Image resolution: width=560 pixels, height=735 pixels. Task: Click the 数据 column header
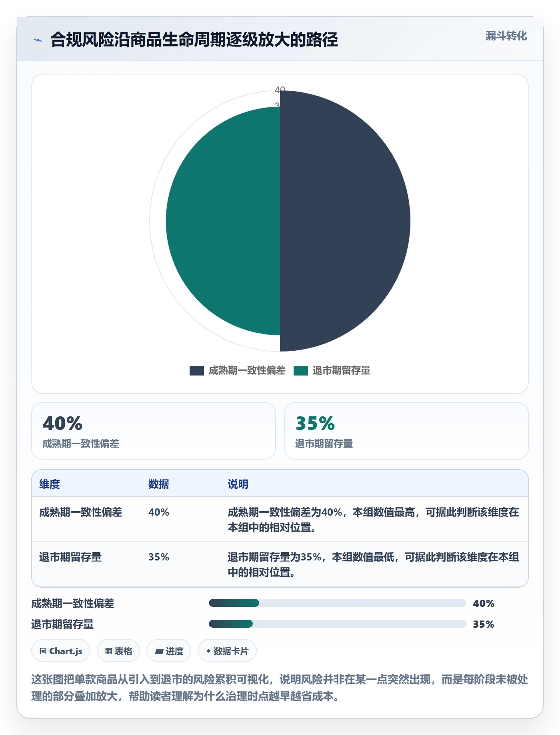[x=159, y=484]
